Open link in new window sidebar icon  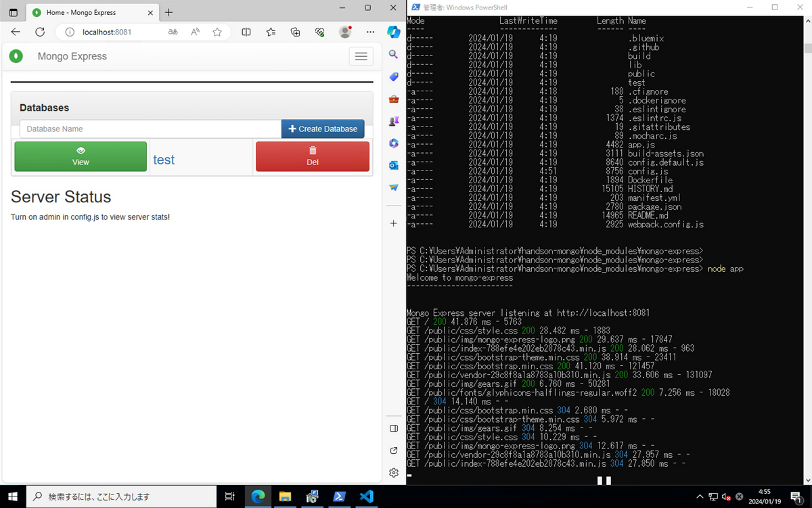394,451
